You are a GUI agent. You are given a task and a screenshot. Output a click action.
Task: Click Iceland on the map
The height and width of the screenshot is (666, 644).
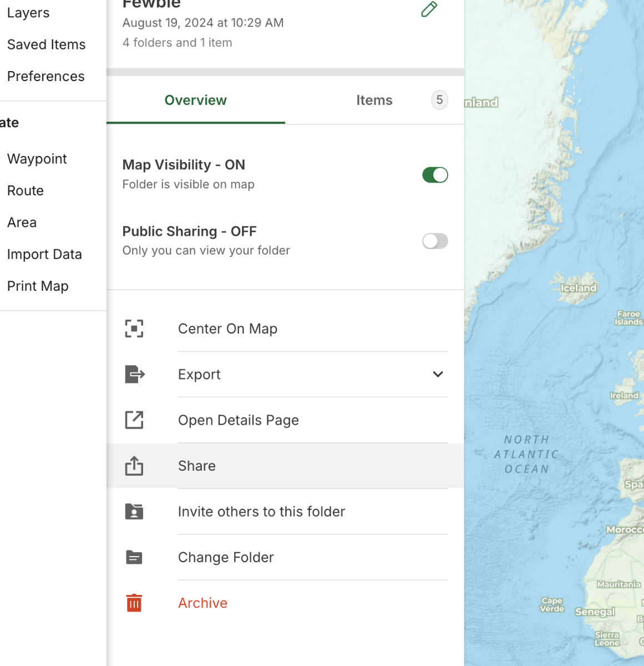579,288
